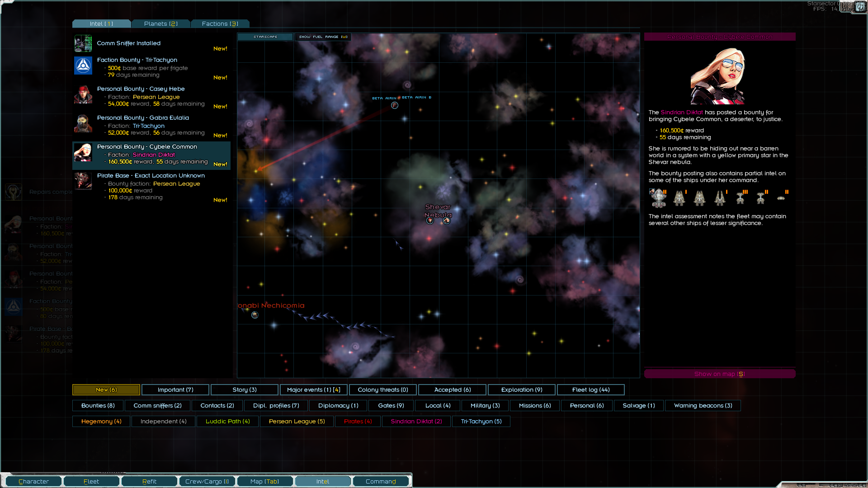
Task: Filter by Sindrian Diktat faction
Action: [x=416, y=421]
